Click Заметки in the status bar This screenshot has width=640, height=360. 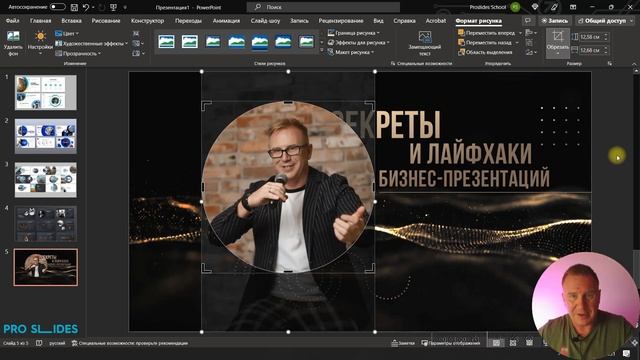pos(403,343)
